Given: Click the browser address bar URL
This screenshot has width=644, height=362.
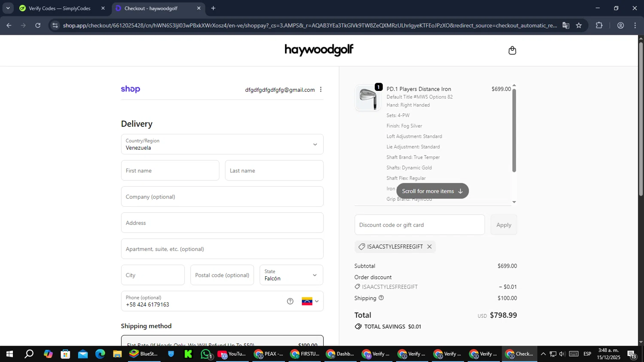Looking at the screenshot, I should [310, 25].
